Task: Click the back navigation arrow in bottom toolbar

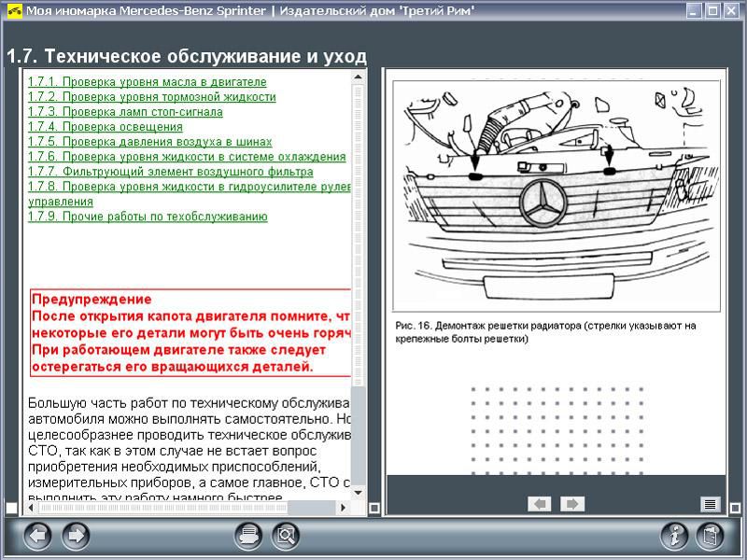Action: [37, 536]
